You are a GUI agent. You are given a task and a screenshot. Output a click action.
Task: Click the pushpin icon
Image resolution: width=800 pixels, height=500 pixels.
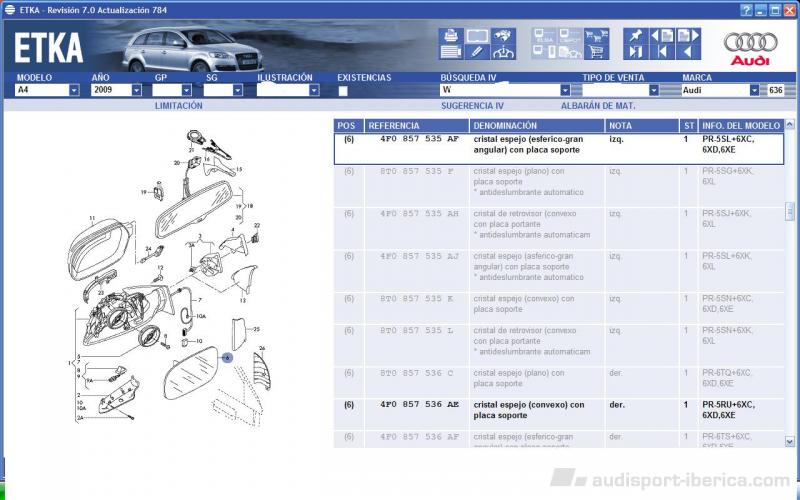(636, 36)
